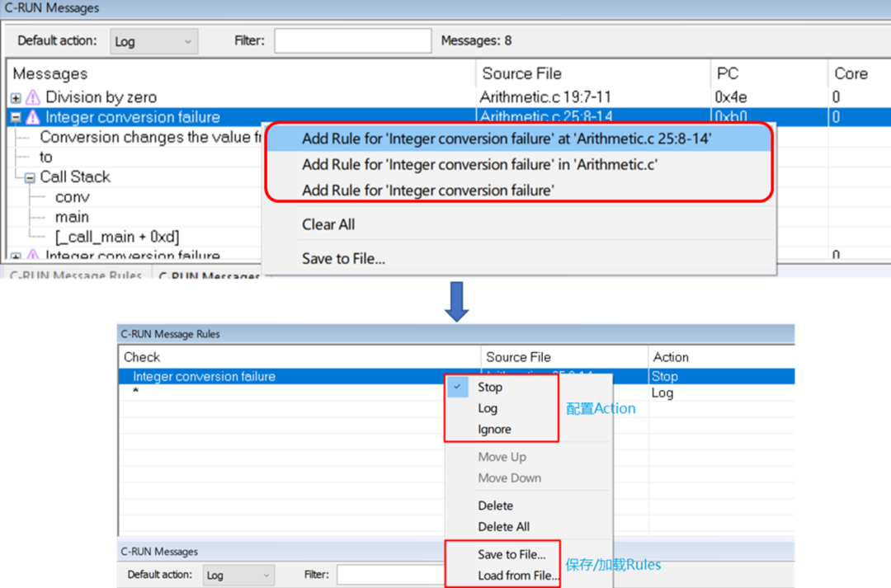Set rule action to Ignore
Screen dimensions: 891x588
[494, 430]
